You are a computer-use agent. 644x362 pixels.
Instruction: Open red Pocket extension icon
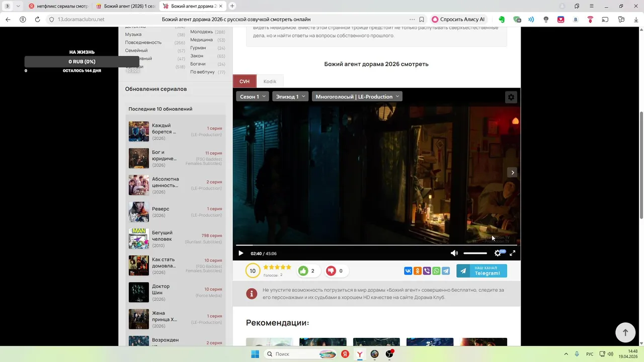[560, 20]
